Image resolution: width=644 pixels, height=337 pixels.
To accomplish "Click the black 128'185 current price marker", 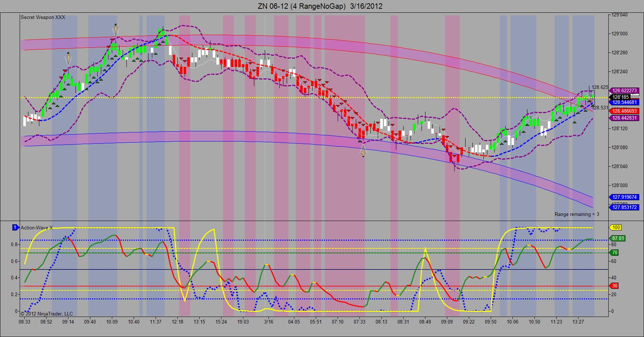I will coord(621,97).
